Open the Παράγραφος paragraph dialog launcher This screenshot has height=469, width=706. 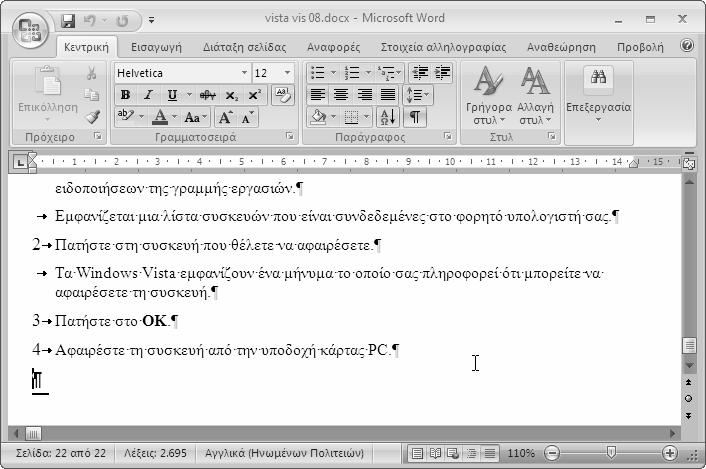(x=447, y=136)
